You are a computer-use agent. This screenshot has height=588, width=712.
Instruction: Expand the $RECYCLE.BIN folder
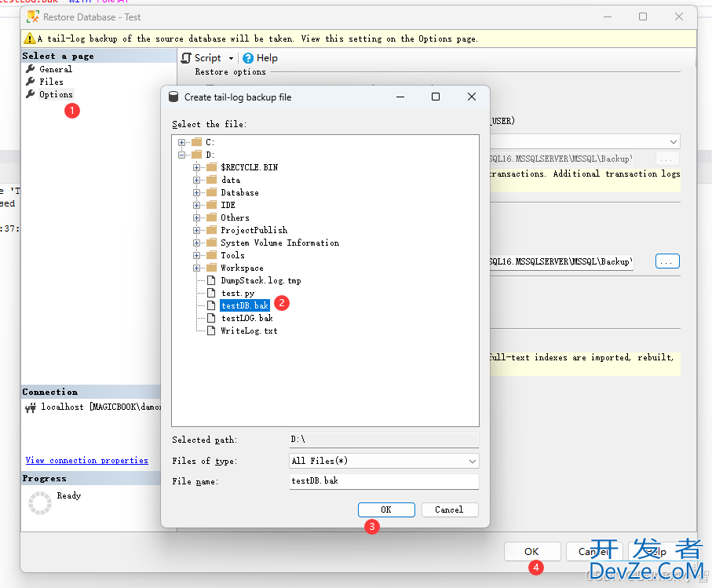click(x=196, y=167)
